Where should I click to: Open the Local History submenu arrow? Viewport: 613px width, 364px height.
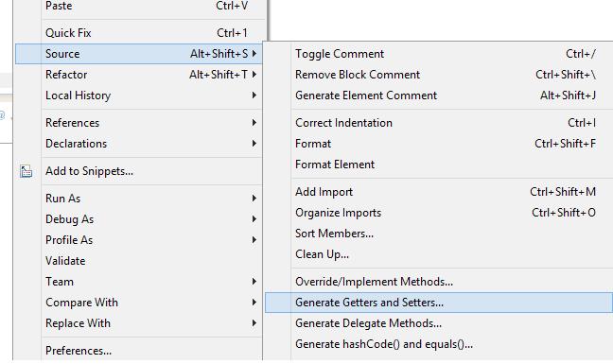[x=254, y=95]
